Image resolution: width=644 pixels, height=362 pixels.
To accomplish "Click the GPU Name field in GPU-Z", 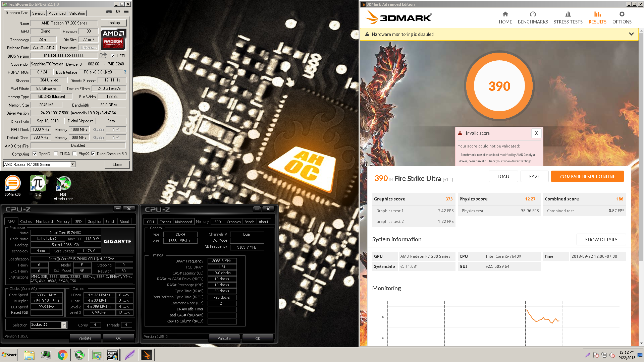I will [x=64, y=23].
